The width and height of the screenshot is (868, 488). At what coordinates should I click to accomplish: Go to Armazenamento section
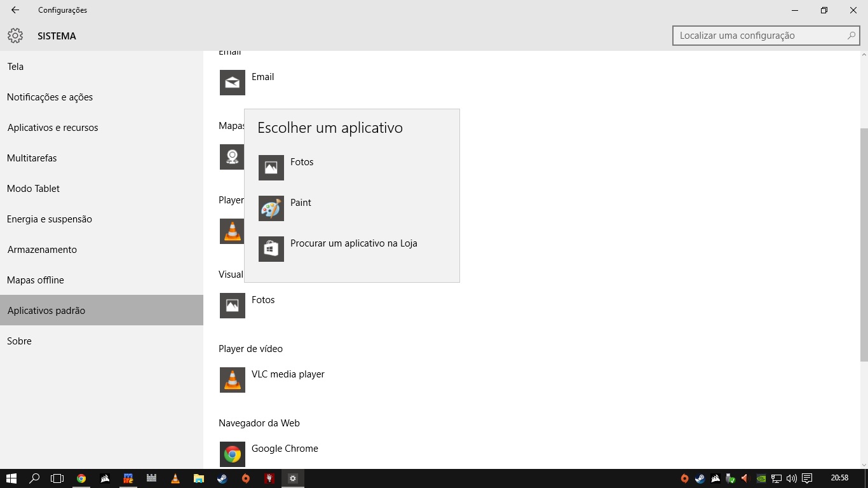(102, 250)
